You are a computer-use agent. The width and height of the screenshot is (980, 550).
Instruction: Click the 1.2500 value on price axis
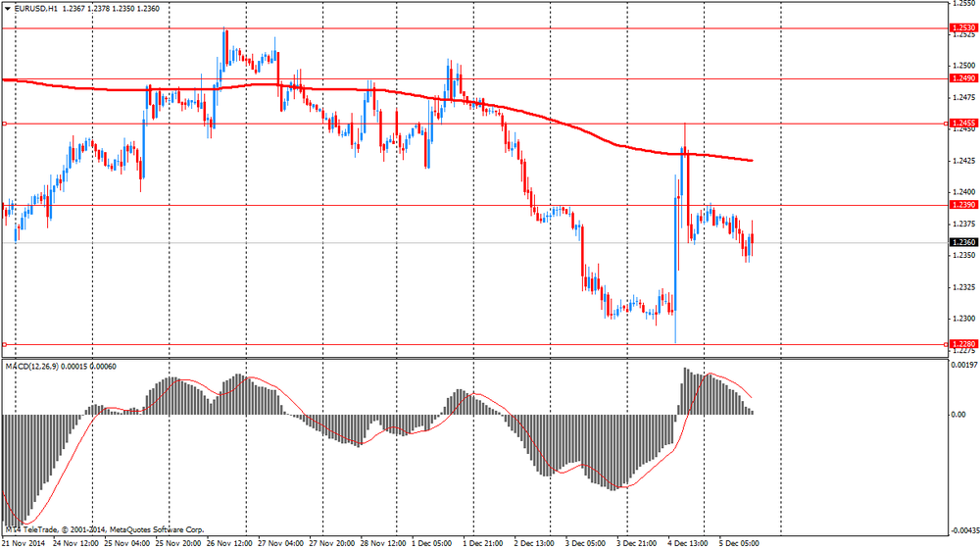click(x=963, y=66)
